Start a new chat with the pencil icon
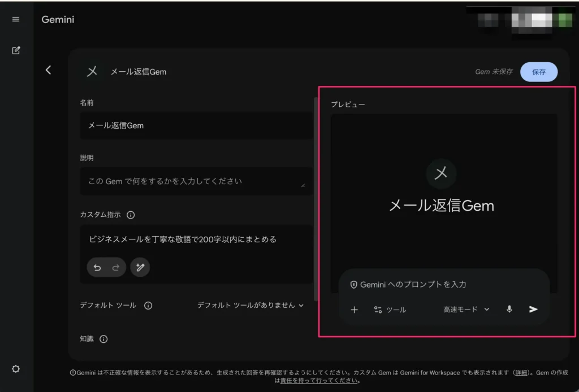Screen dimensions: 579x392 pyautogui.click(x=16, y=50)
